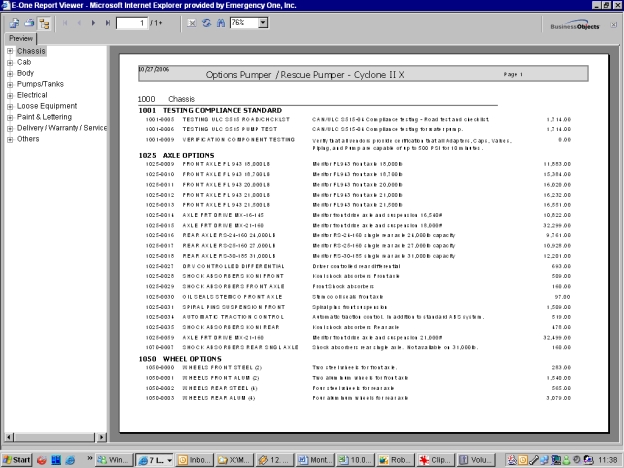Select Chassis in the group tree
624x468 pixels.
point(31,51)
